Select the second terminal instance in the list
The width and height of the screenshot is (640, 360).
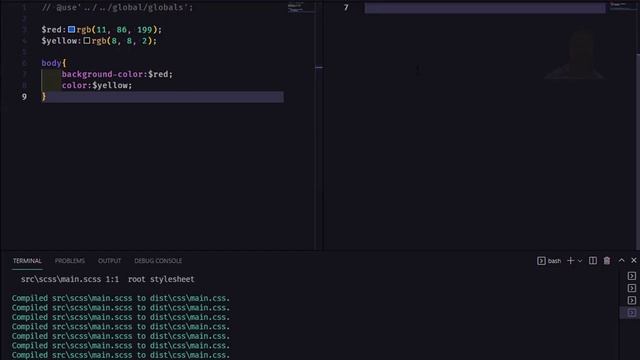tap(631, 288)
